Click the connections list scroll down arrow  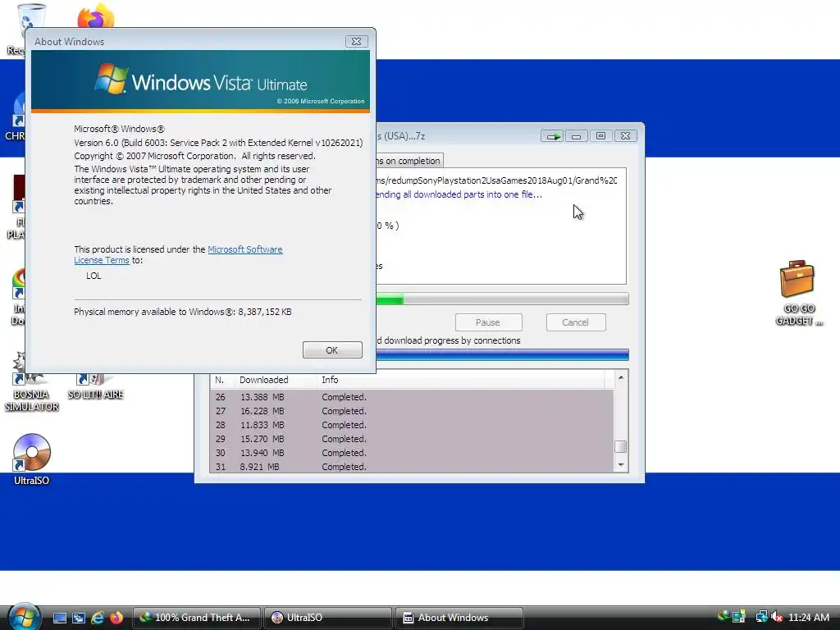621,465
